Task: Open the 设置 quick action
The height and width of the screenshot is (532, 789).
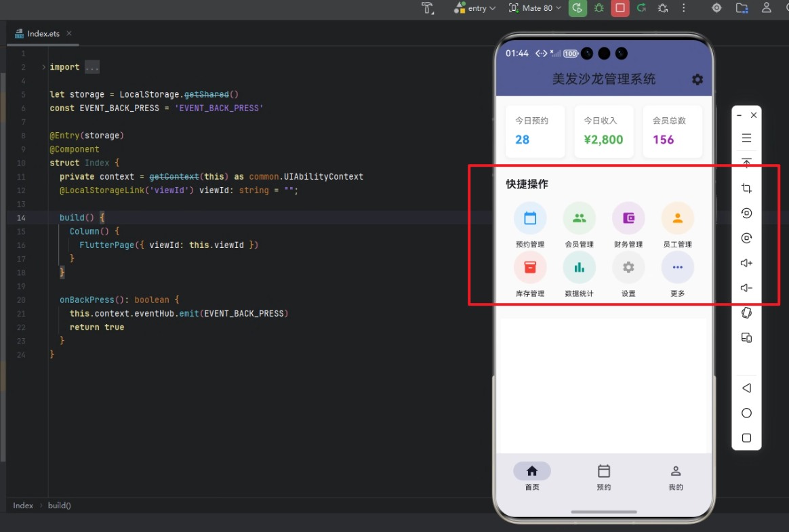Action: pos(628,274)
